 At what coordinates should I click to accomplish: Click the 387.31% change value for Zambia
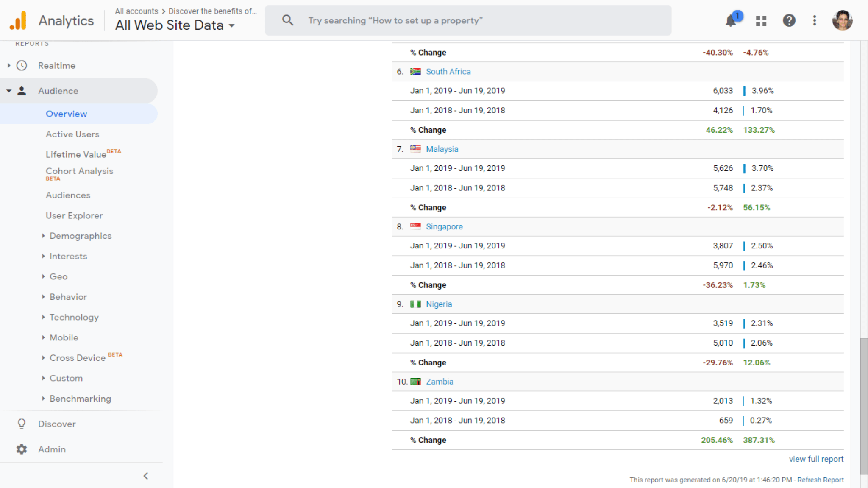(x=759, y=440)
